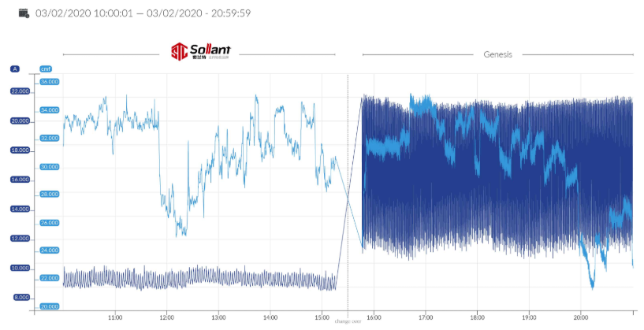
Task: Click the 36.000 cmf axis label
Action: 49,82
